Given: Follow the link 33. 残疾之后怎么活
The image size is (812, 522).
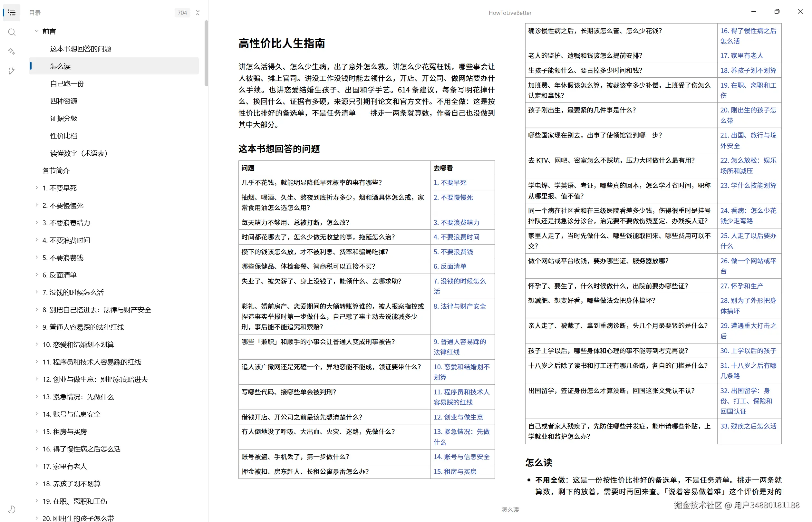Looking at the screenshot, I should click(x=748, y=426).
